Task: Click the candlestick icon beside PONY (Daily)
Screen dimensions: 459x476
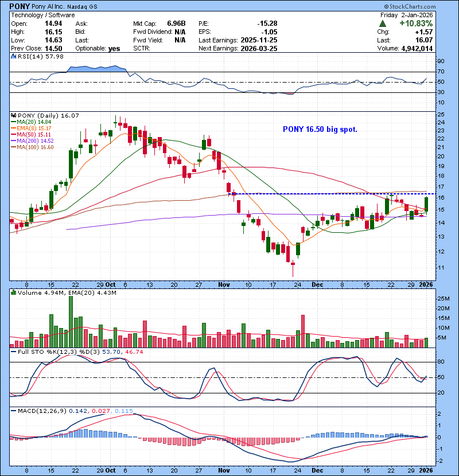Action: [x=13, y=116]
